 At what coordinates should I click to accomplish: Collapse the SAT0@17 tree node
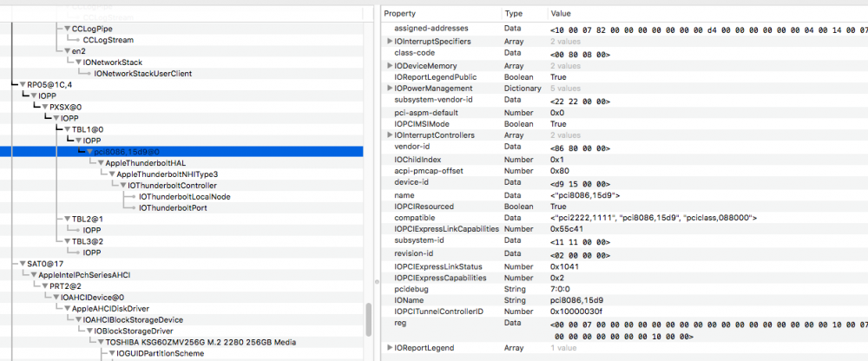pyautogui.click(x=22, y=263)
